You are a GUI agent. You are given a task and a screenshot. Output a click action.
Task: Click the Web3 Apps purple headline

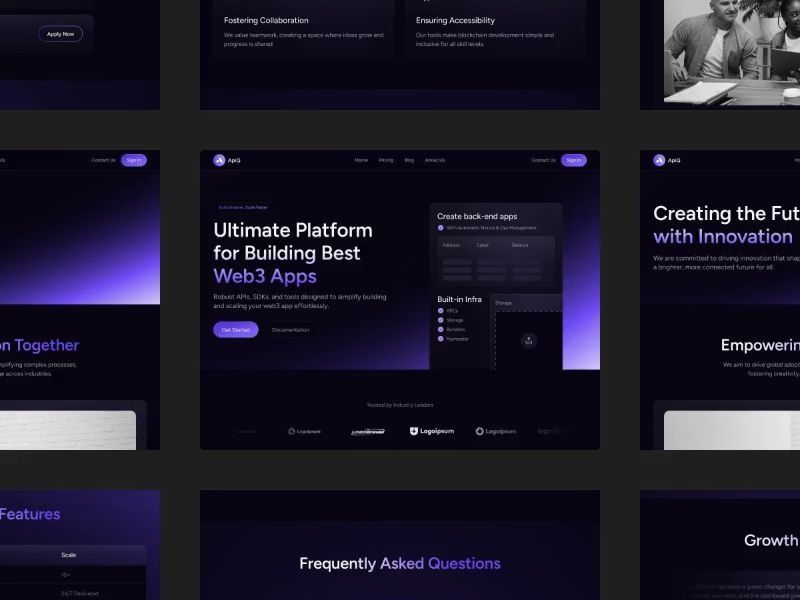(265, 276)
